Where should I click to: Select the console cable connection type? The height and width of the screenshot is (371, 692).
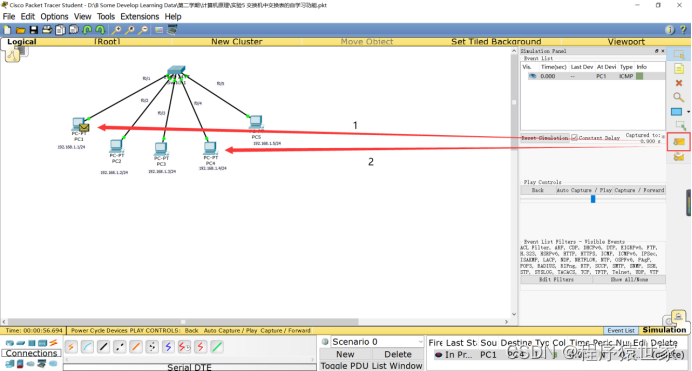pos(87,347)
